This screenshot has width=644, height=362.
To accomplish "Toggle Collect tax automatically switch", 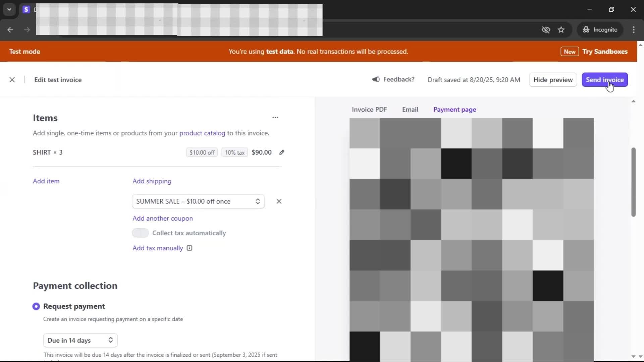I will point(140,233).
